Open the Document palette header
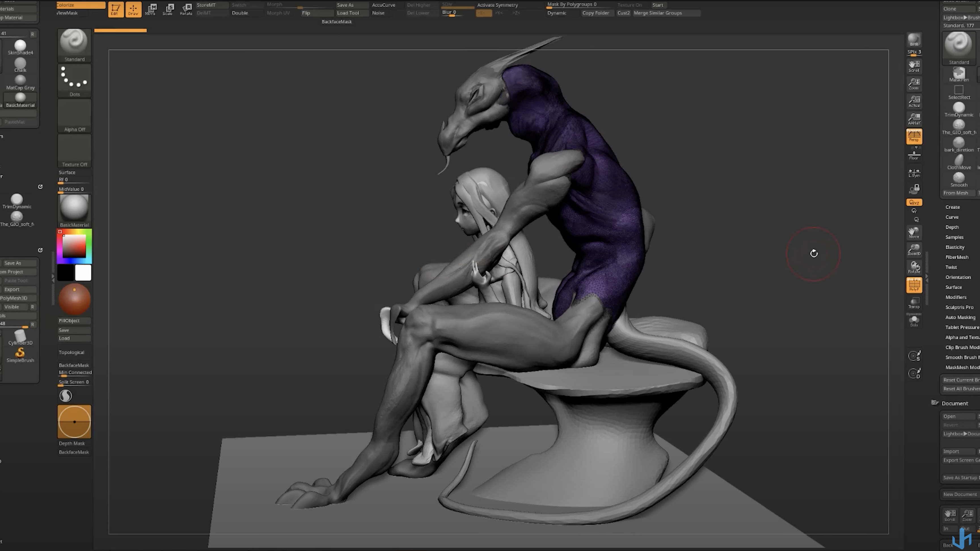Viewport: 980px width, 551px height. coord(954,403)
